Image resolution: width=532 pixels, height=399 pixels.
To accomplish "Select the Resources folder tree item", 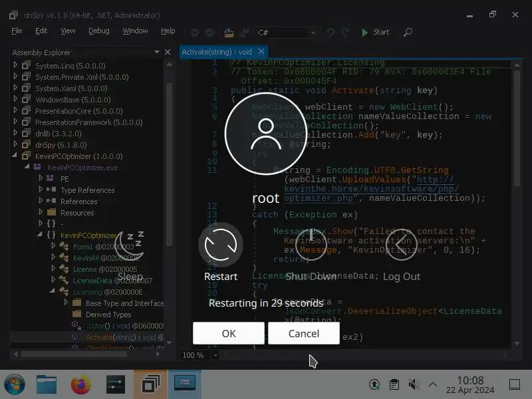I will tap(77, 213).
